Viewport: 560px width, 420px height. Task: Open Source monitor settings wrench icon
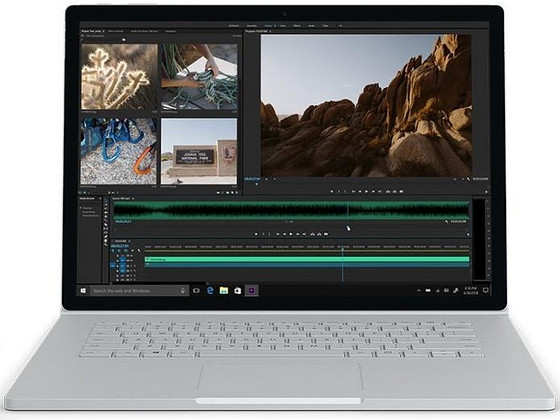pyautogui.click(x=446, y=222)
